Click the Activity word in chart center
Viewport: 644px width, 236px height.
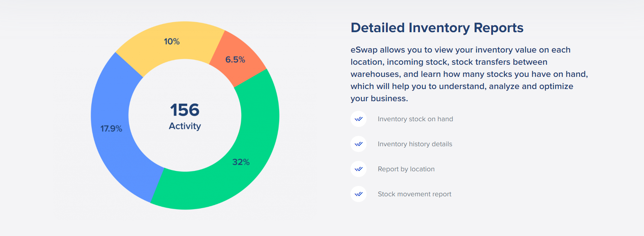tap(185, 126)
